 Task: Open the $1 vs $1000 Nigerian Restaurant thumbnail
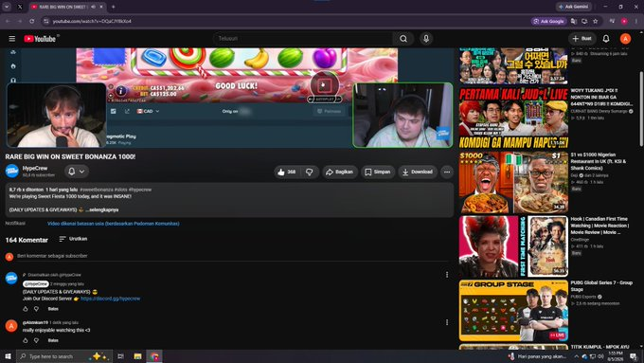click(x=513, y=182)
